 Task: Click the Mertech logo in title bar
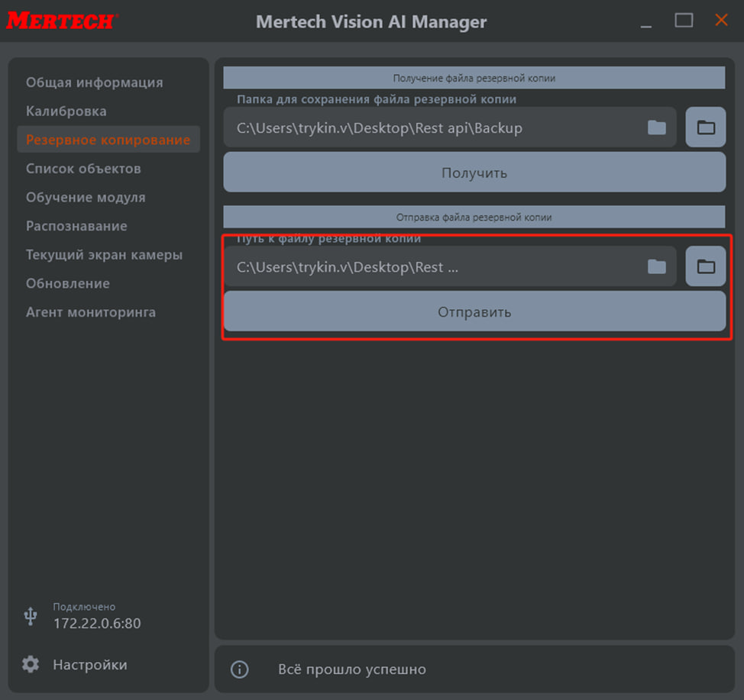pyautogui.click(x=61, y=21)
